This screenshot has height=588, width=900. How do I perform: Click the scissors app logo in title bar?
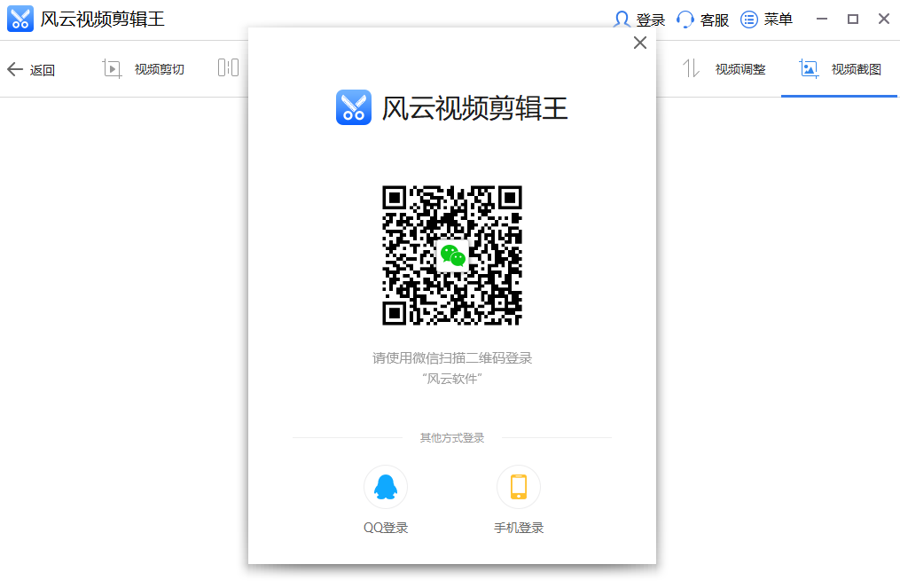20,20
